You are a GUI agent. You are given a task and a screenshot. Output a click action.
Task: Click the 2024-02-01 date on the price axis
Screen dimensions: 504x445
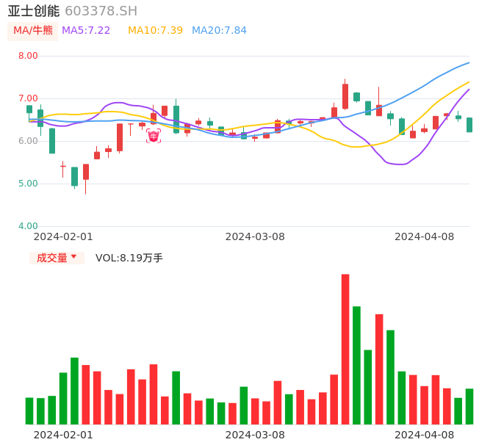[x=63, y=236]
